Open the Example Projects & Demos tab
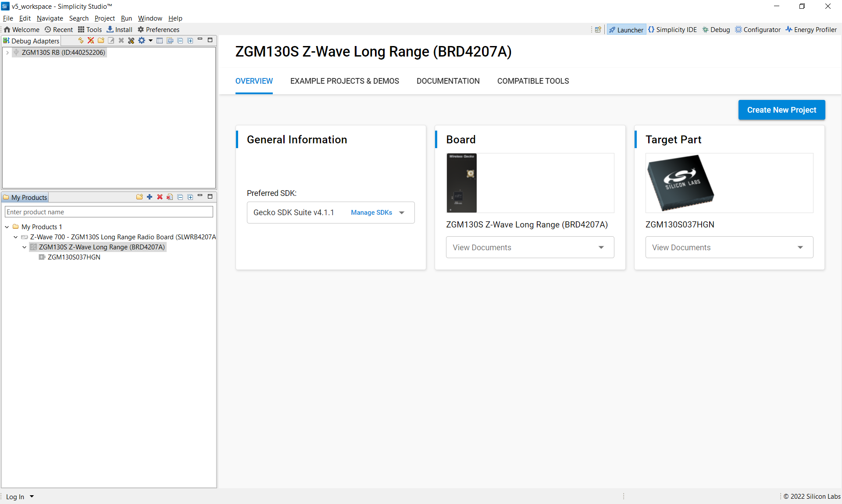Viewport: 842px width, 504px height. pyautogui.click(x=344, y=81)
